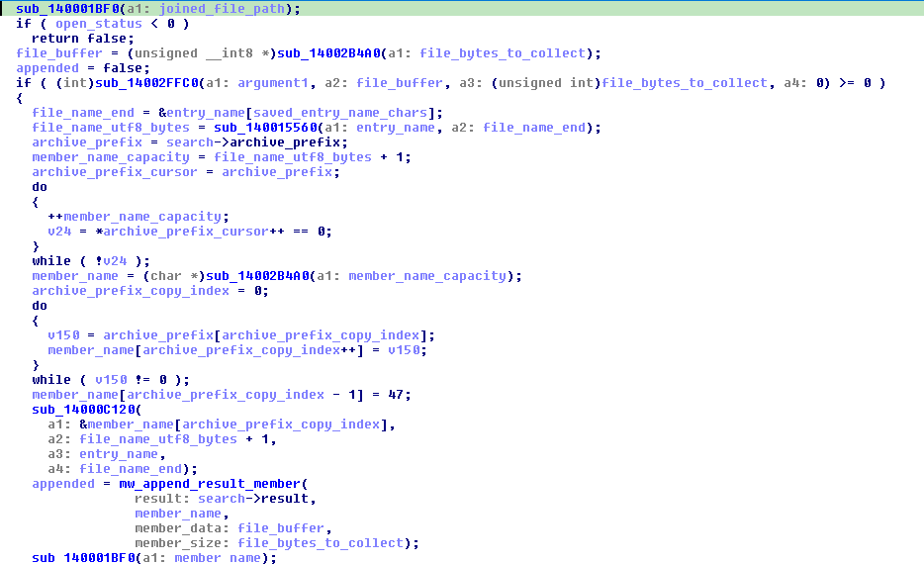The image size is (924, 564).
Task: Select member_name_capacity at its first assignment
Action: tap(110, 156)
